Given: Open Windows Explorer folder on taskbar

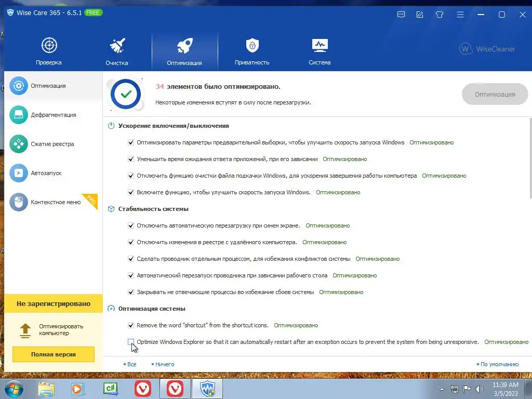Looking at the screenshot, I should tap(46, 389).
